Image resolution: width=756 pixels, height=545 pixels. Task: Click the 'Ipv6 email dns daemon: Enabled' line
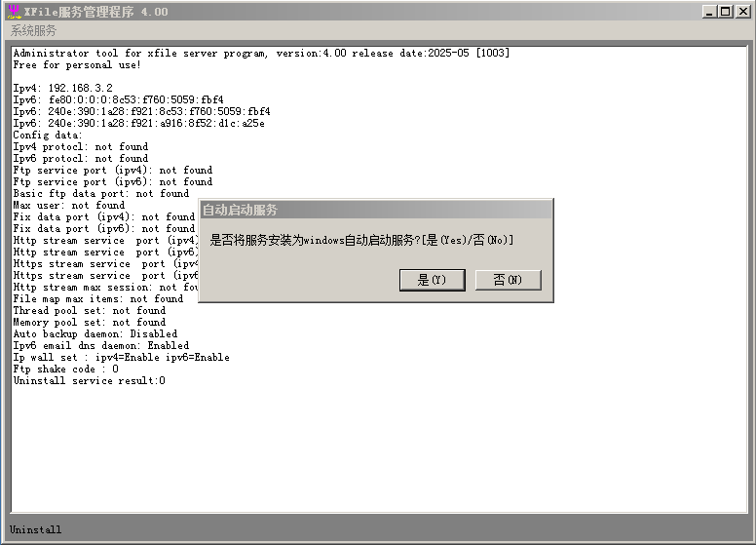click(x=101, y=345)
